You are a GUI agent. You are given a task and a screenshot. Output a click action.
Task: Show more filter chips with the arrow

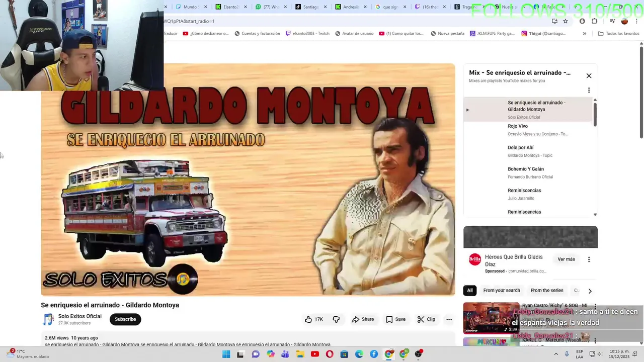pyautogui.click(x=590, y=291)
